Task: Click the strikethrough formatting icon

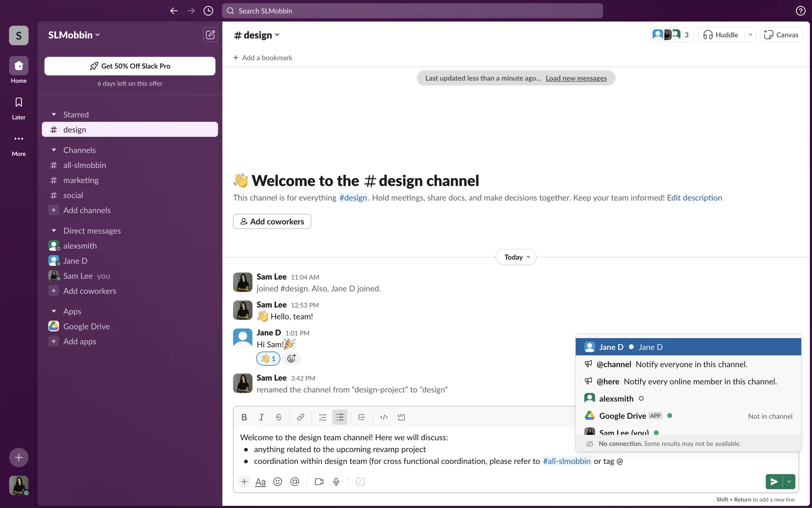Action: (278, 417)
